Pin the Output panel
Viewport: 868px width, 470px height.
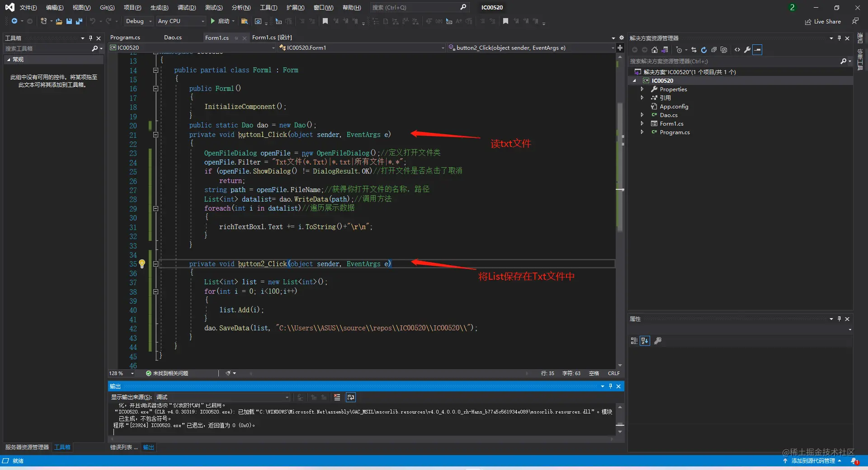[610, 386]
